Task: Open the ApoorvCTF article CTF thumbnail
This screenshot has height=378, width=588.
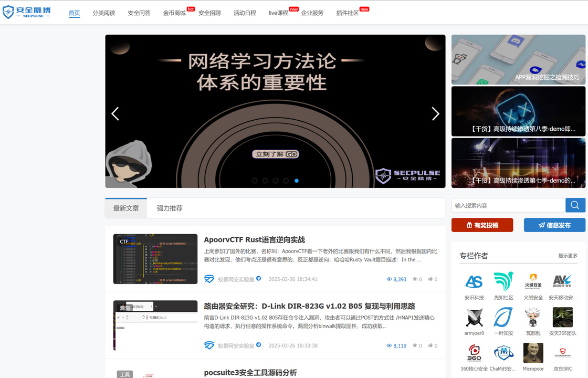Action: pyautogui.click(x=155, y=259)
